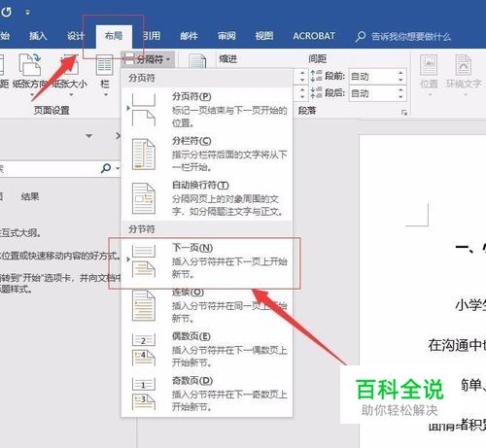Switch to the 插入 ribbon tab
This screenshot has height=448, width=486.
tap(38, 36)
